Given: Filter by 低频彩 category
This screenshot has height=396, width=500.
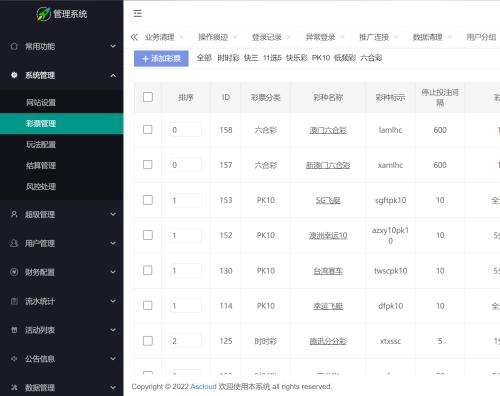Looking at the screenshot, I should click(345, 58).
